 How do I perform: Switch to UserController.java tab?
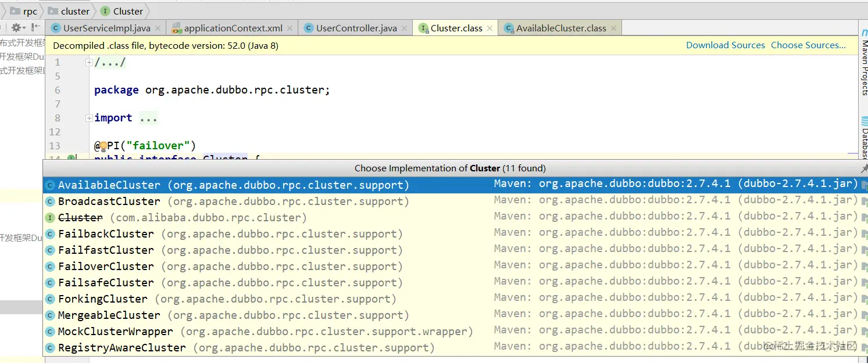356,28
